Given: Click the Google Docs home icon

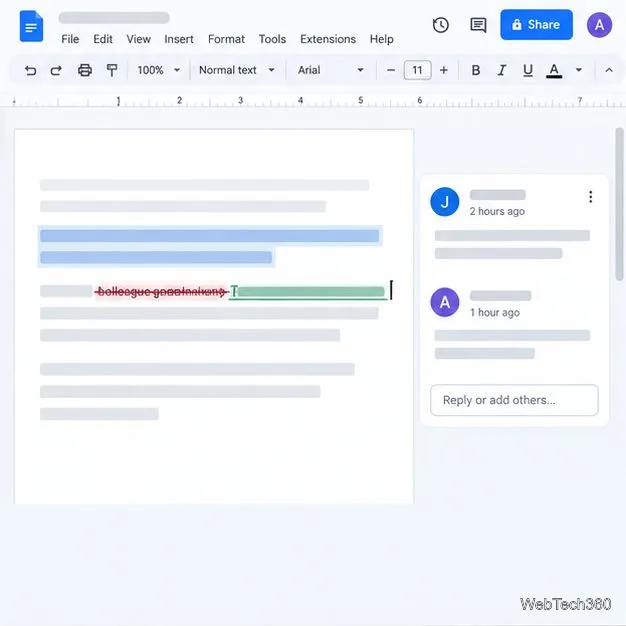Looking at the screenshot, I should [x=31, y=26].
